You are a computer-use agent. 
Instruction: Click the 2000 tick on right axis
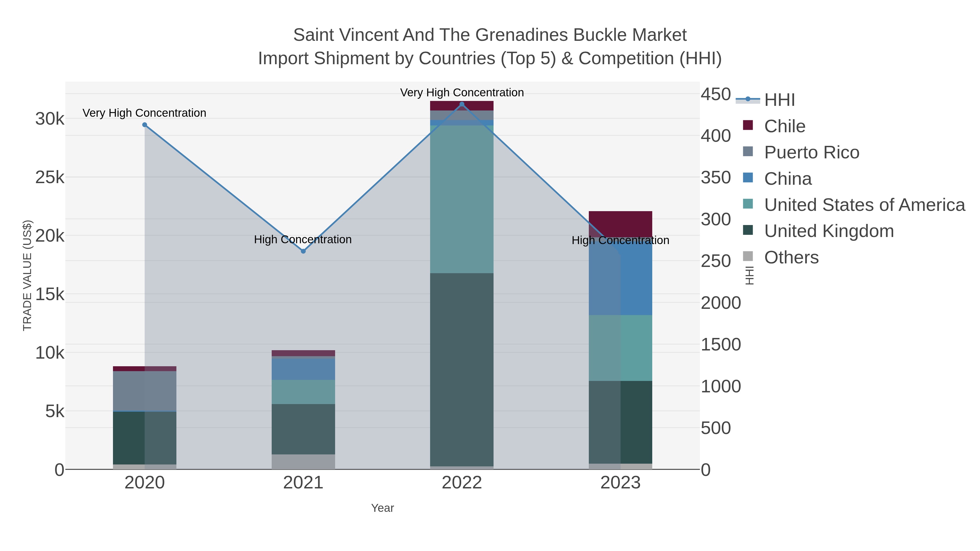pyautogui.click(x=721, y=303)
